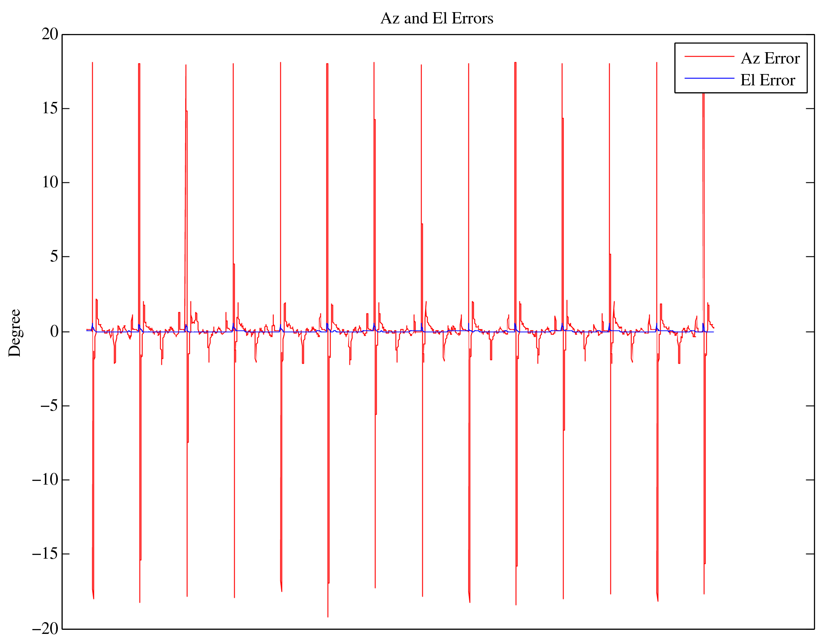This screenshot has height=644, width=826.
Task: Click the 20 tick label on y-axis
Action: 50,34
